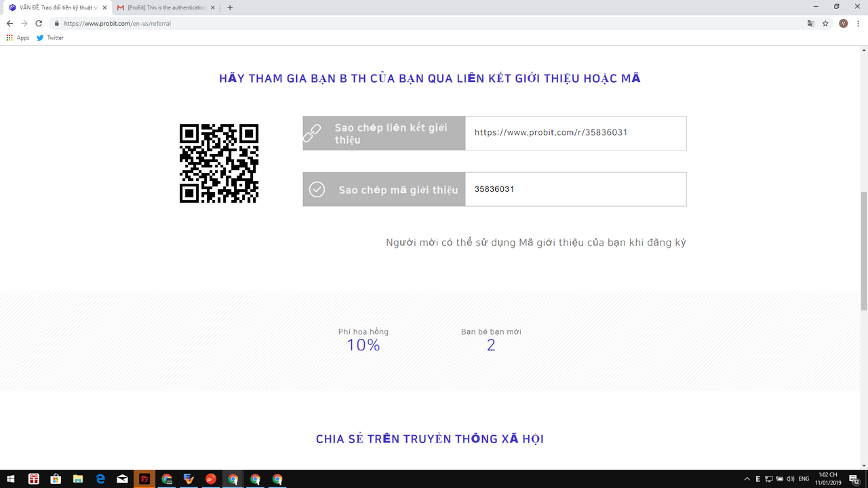Open the clock and calendar 1:02 CH
The height and width of the screenshot is (488, 868).
[828, 479]
